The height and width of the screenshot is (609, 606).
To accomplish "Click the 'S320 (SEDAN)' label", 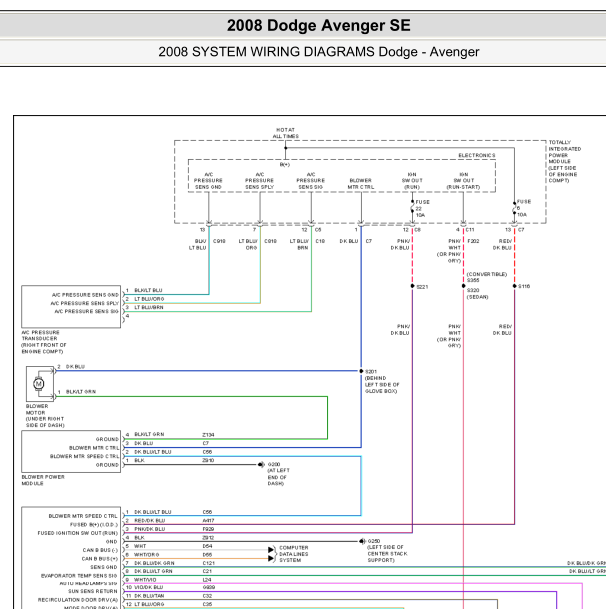I will point(477,294).
